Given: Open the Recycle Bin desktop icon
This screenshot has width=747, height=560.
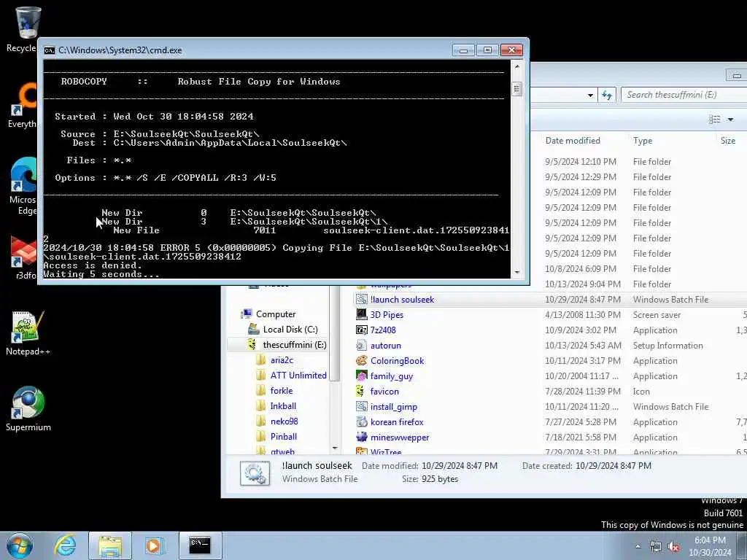Looking at the screenshot, I should pyautogui.click(x=25, y=28).
